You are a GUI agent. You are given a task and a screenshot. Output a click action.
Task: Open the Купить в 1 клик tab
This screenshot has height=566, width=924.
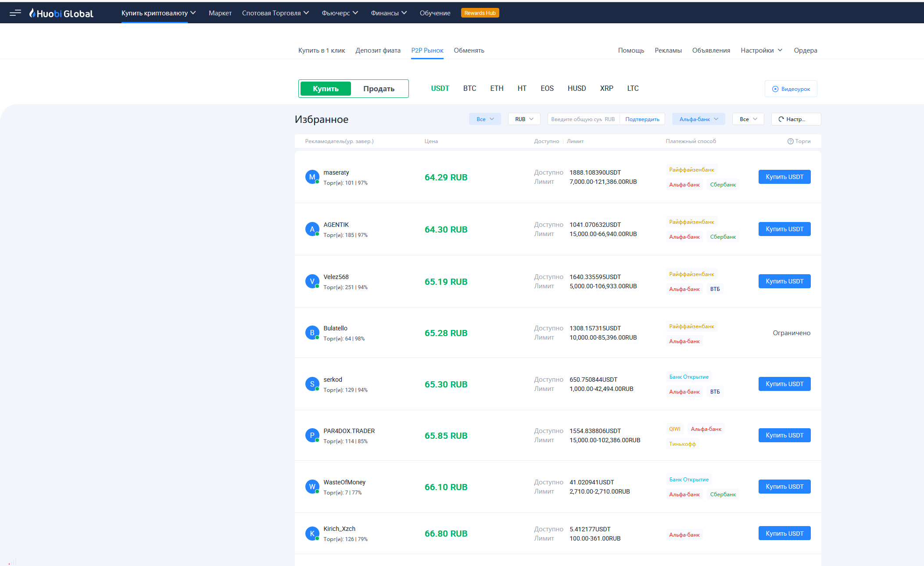pyautogui.click(x=322, y=50)
